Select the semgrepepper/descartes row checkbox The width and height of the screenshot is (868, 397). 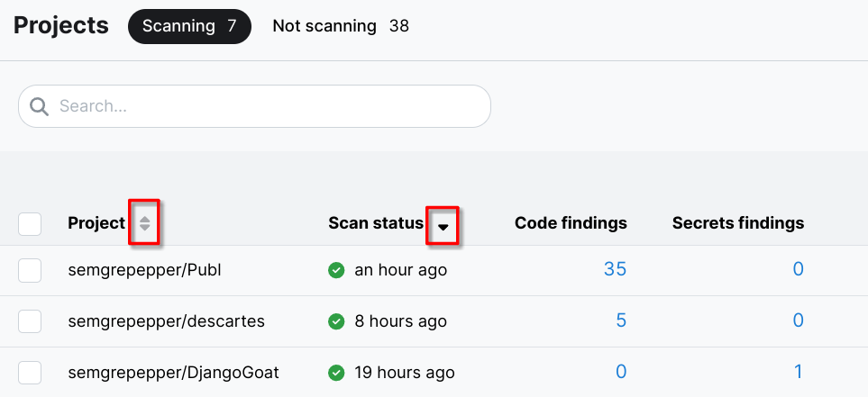coord(30,321)
